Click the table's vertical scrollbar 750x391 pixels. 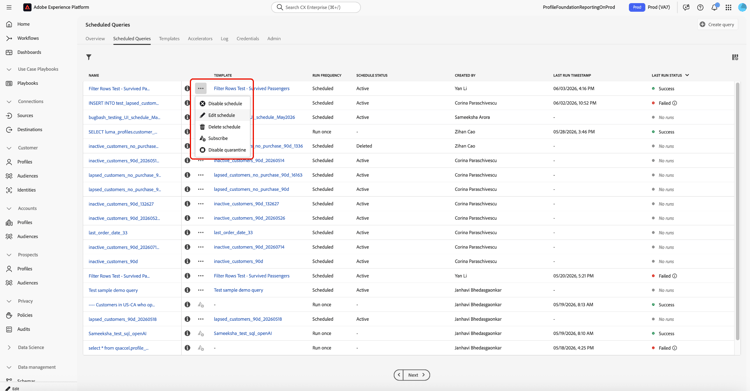coord(738,211)
